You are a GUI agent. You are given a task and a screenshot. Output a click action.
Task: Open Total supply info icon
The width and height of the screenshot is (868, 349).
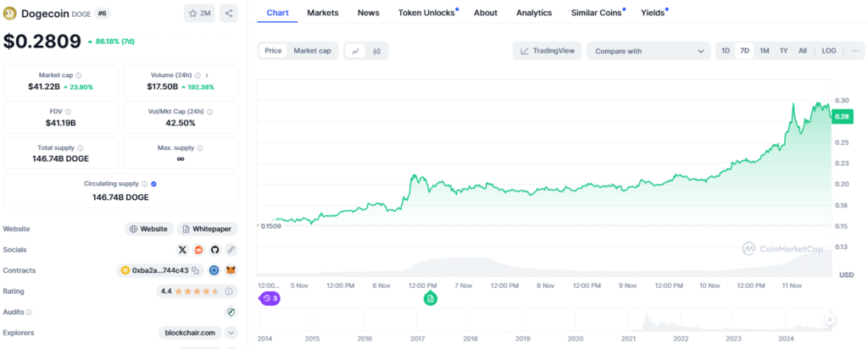[x=81, y=148]
